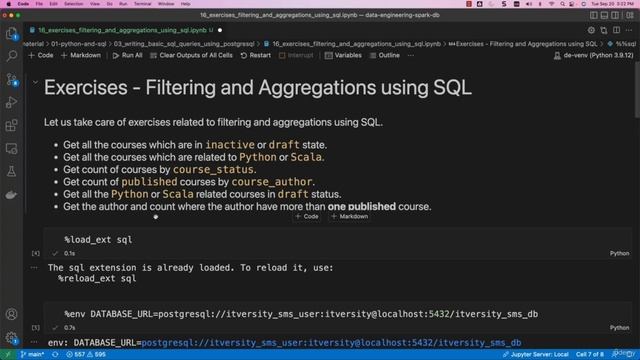Click the notebook settings gear in the editor title
This screenshot has height=360, width=640.
[x=591, y=30]
